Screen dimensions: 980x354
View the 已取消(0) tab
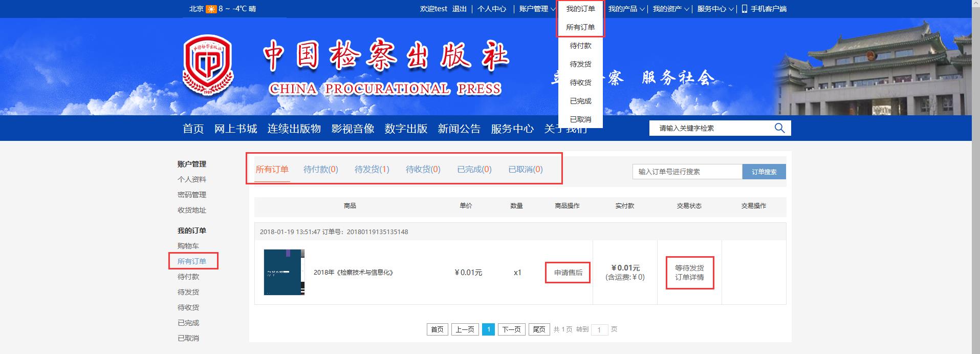tap(526, 170)
